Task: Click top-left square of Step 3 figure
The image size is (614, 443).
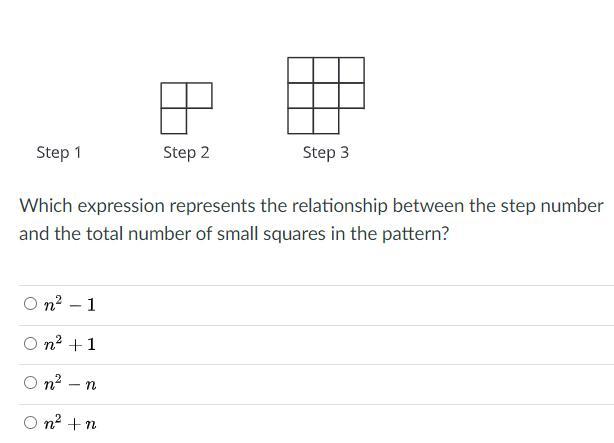Action: [x=300, y=70]
